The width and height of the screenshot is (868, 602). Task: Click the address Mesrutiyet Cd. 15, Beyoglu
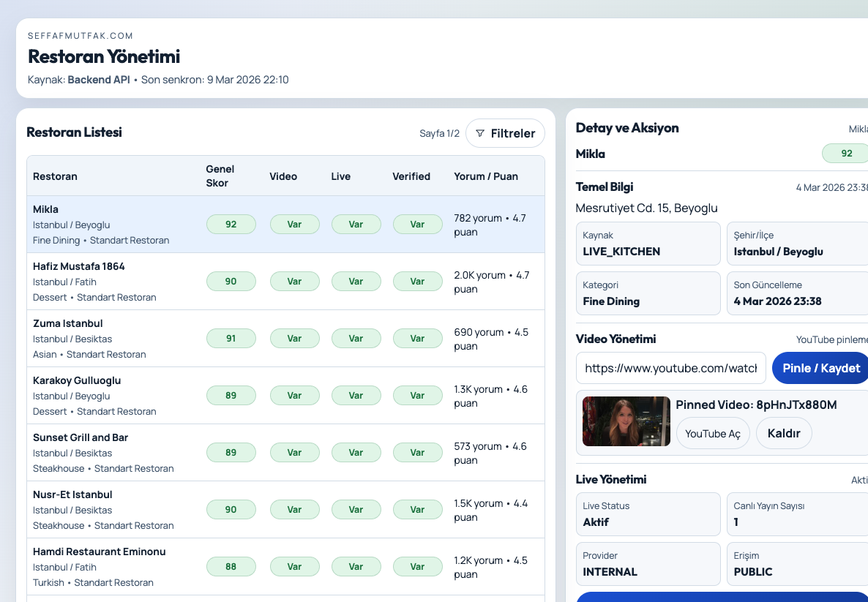coord(646,208)
